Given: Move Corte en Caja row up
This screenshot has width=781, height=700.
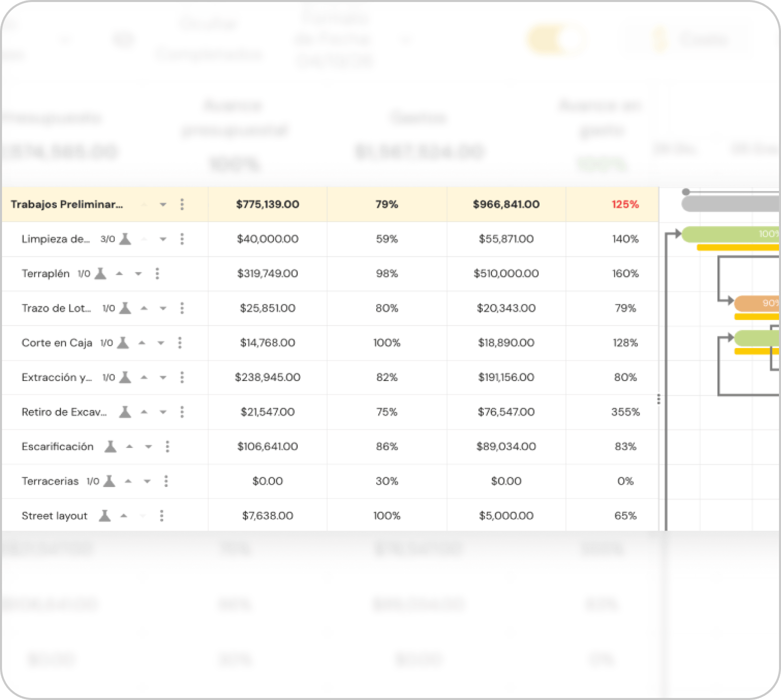Looking at the screenshot, I should click(x=142, y=343).
